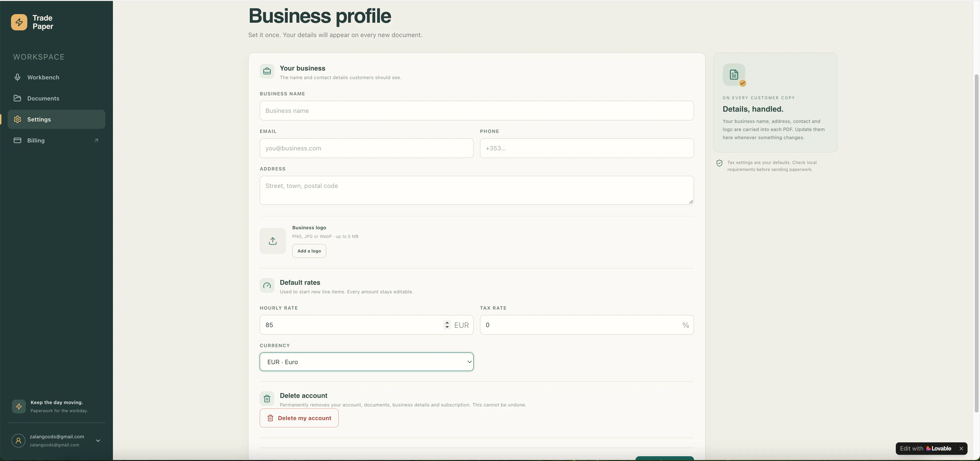Click the Edit with Lovable badge

926,449
